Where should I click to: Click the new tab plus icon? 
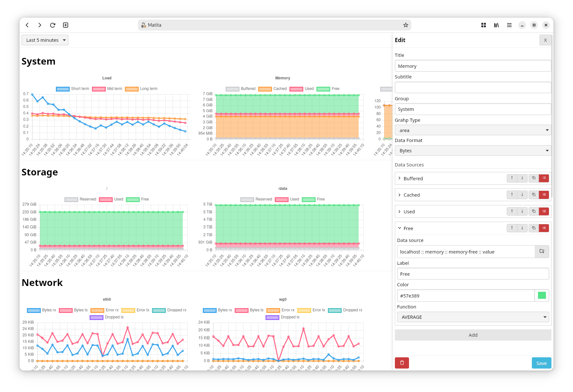66,25
